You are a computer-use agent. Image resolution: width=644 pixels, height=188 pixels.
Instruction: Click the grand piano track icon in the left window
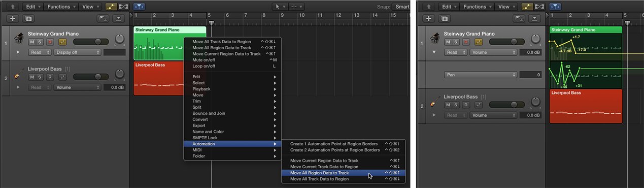click(19, 39)
